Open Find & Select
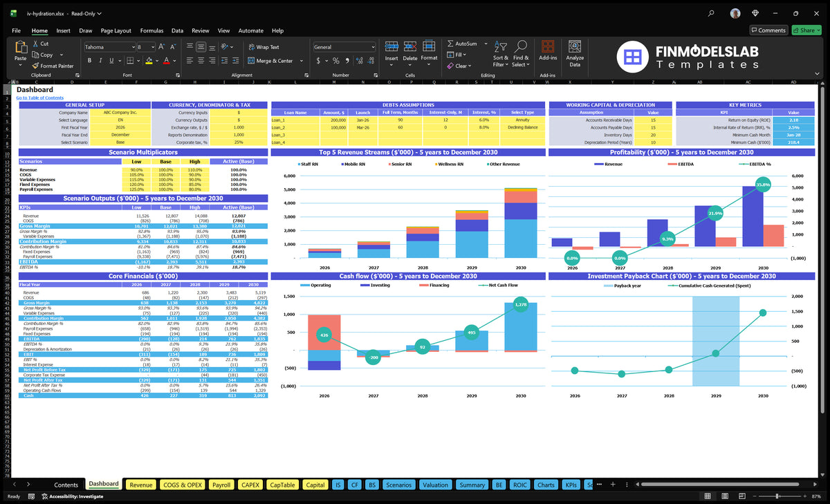 point(521,53)
